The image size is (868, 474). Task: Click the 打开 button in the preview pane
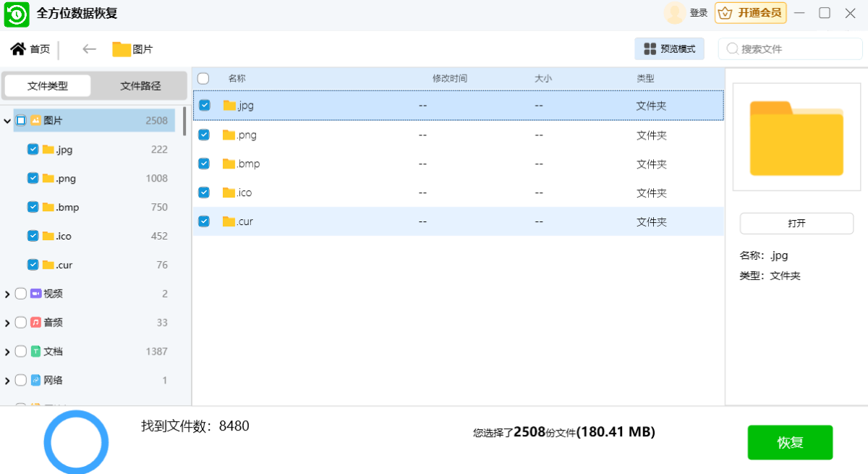796,224
